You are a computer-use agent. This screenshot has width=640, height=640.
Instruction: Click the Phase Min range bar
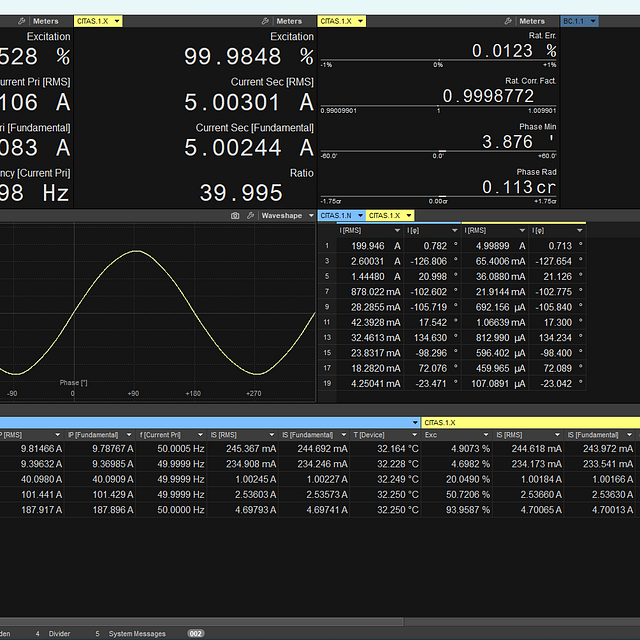438,153
